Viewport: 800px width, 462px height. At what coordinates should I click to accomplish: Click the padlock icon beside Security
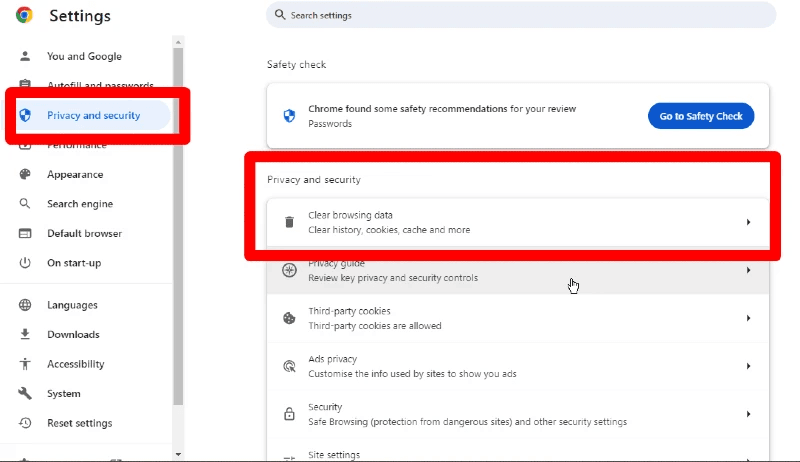289,414
